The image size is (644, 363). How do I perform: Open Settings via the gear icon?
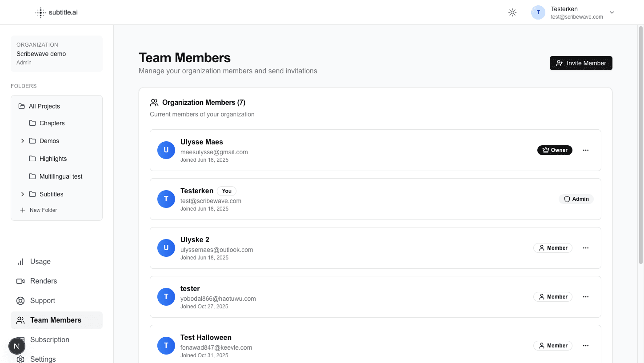(20, 359)
